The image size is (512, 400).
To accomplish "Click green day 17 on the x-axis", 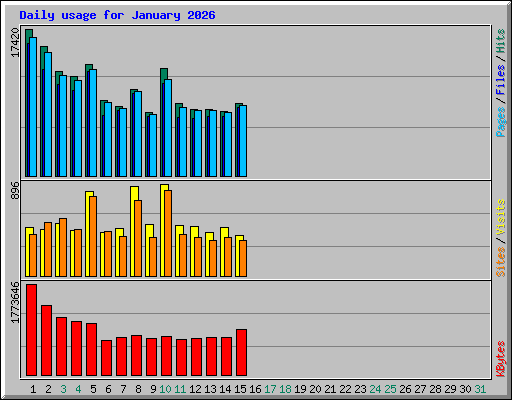I will pyautogui.click(x=270, y=389).
